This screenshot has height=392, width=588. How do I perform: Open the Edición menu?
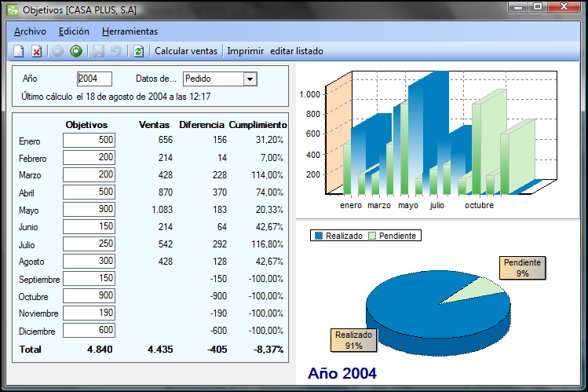[74, 31]
